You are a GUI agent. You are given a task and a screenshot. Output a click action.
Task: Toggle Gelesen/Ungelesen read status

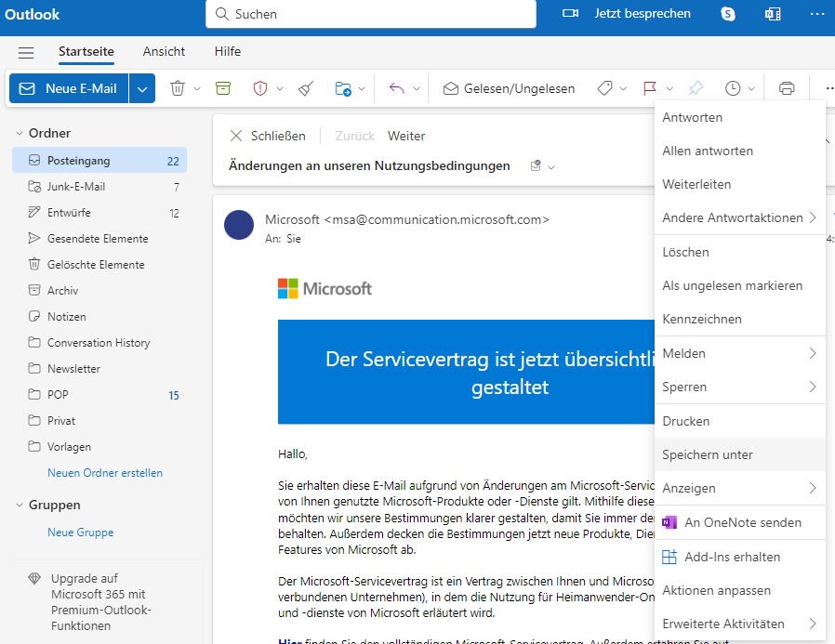click(x=510, y=88)
